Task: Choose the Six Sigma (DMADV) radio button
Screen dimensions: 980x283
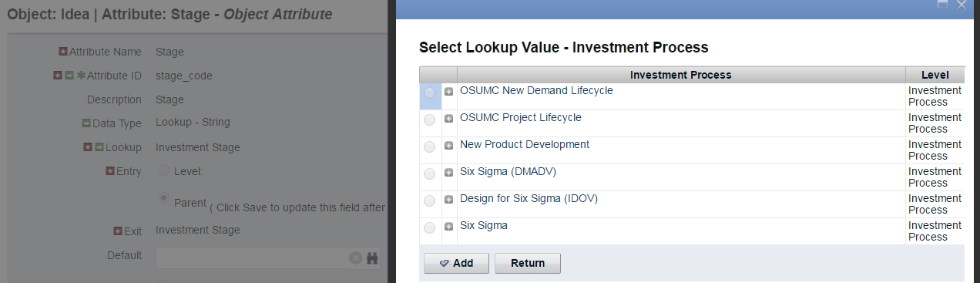Action: pos(429,174)
